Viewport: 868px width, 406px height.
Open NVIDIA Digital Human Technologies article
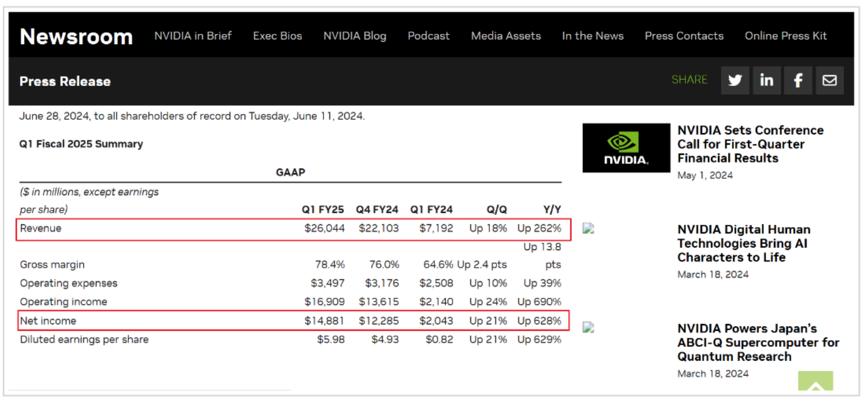pos(743,244)
